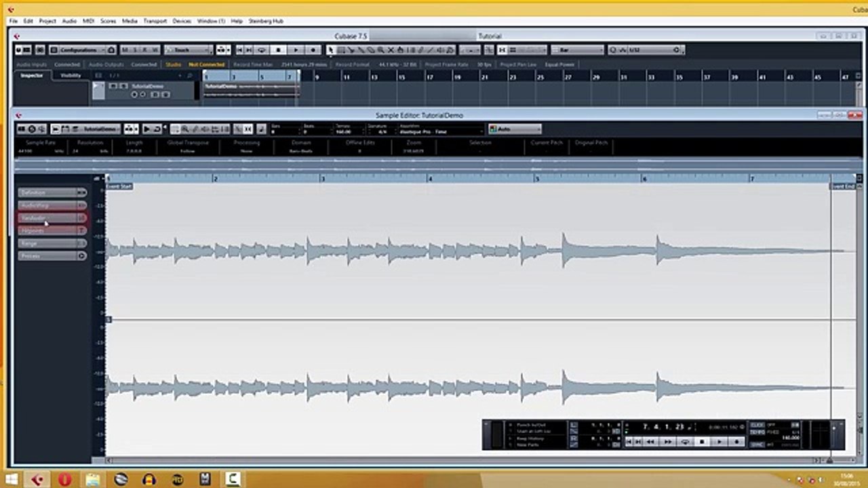The height and width of the screenshot is (488, 868).
Task: Open the MIDI menu
Action: pyautogui.click(x=88, y=21)
